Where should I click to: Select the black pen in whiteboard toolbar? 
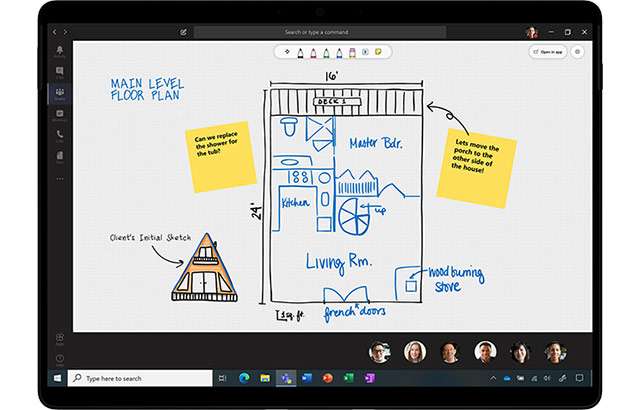click(300, 53)
